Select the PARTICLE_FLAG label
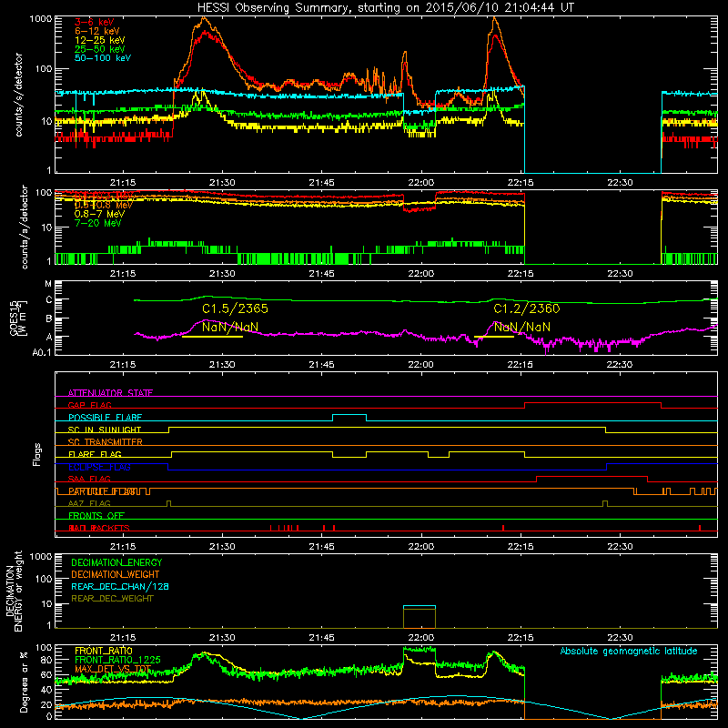Image resolution: width=728 pixels, height=728 pixels. (102, 491)
